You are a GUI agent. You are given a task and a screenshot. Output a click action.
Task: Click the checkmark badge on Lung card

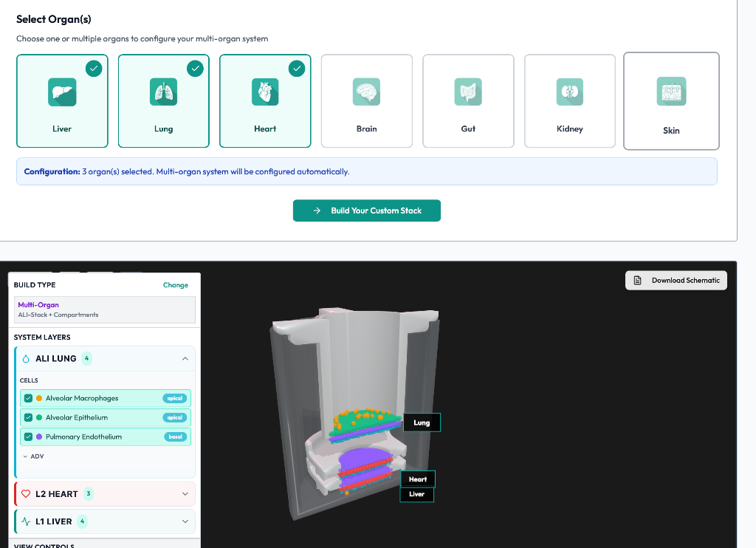(x=195, y=69)
